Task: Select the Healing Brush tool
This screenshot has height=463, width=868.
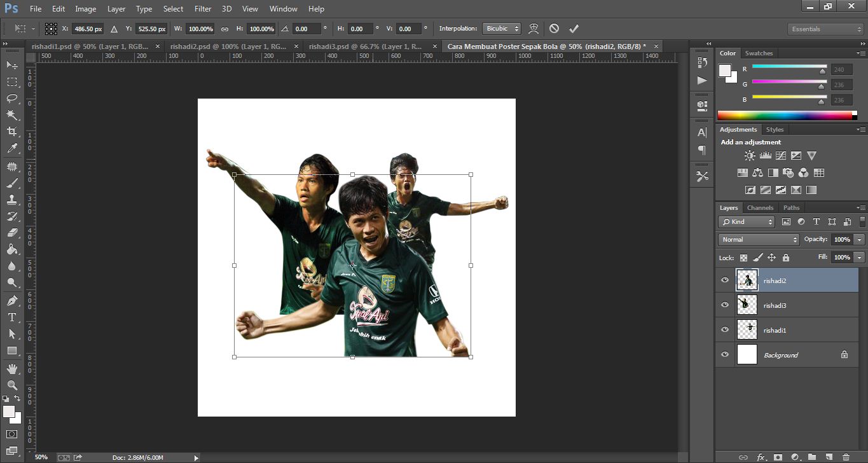Action: coord(12,167)
